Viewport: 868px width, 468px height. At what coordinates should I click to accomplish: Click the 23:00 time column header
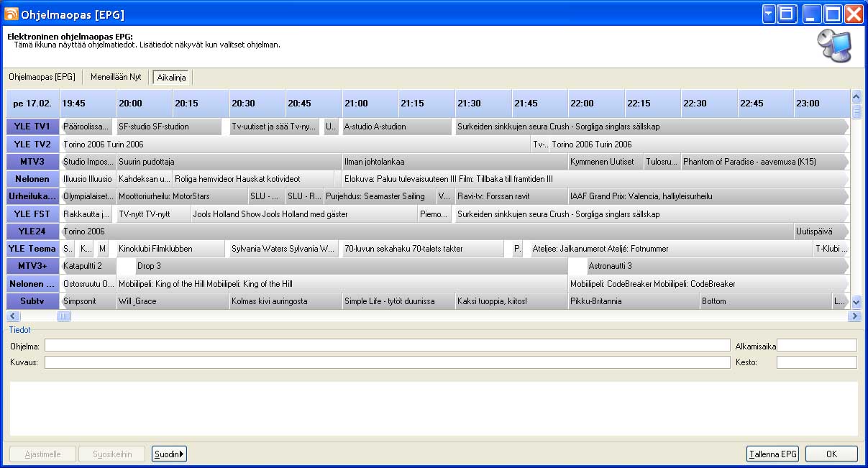822,104
